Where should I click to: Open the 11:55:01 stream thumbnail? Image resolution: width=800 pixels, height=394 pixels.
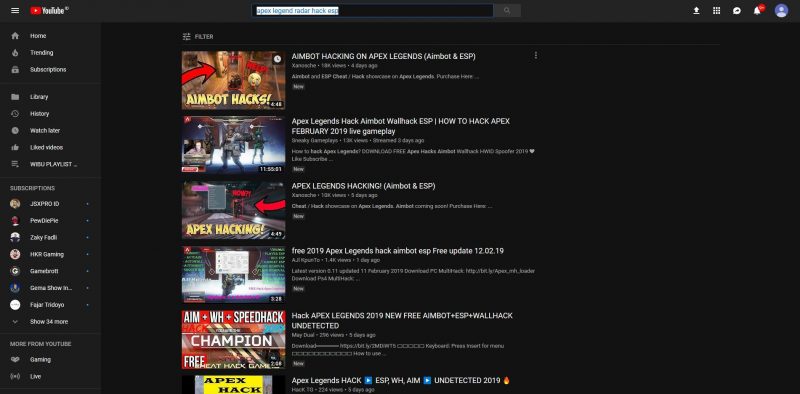[234, 145]
